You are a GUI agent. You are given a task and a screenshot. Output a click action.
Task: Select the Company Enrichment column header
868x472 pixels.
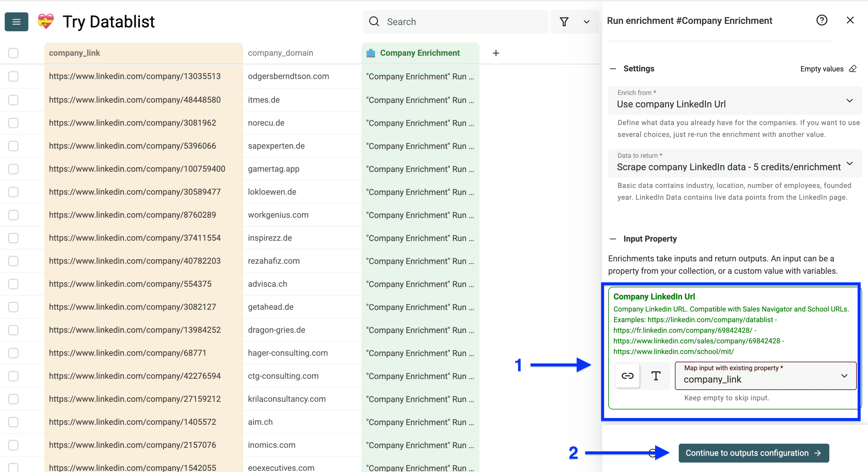pos(420,53)
